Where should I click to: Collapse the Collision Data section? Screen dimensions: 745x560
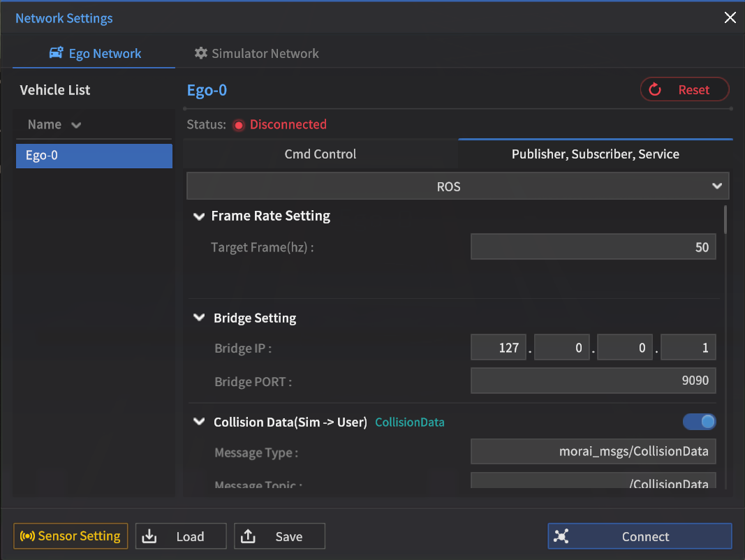(x=199, y=422)
